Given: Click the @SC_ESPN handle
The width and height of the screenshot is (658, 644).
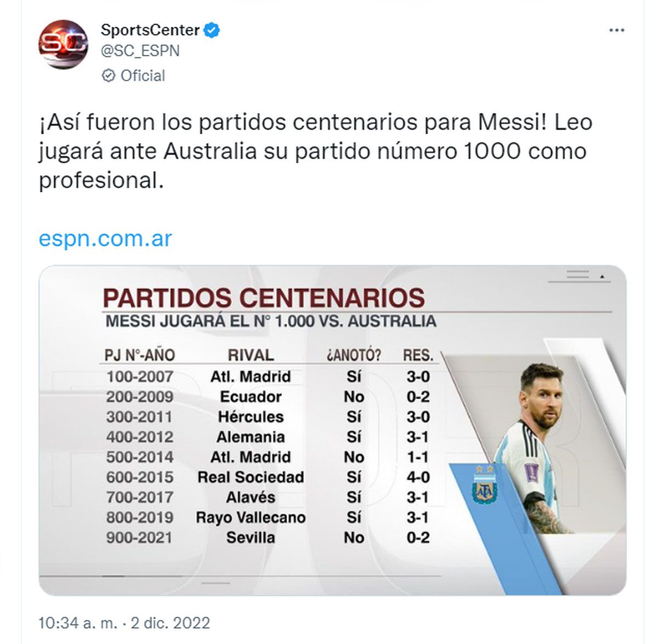Looking at the screenshot, I should point(140,51).
